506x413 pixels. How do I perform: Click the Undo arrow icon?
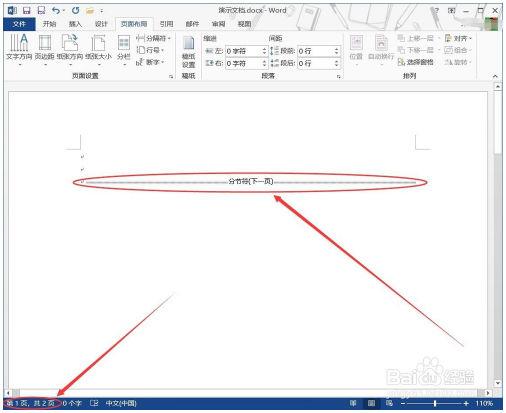tap(56, 10)
